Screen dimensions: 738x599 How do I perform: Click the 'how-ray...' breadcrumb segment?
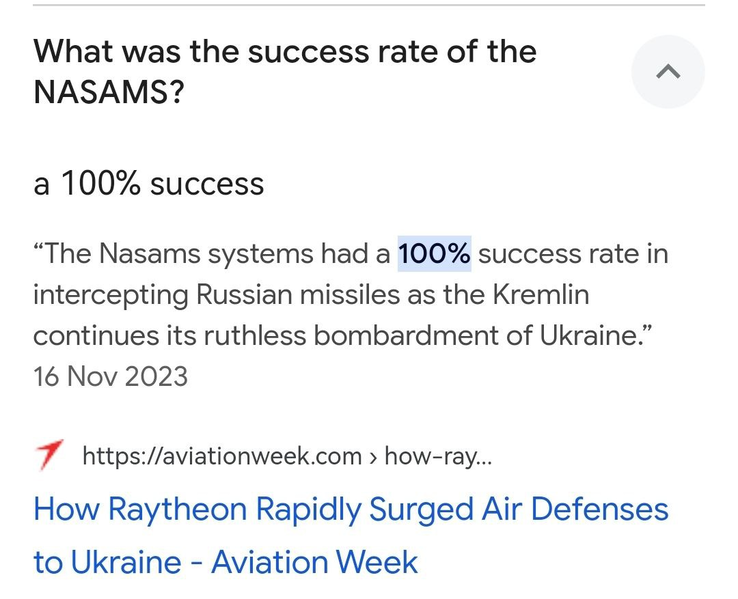coord(438,456)
